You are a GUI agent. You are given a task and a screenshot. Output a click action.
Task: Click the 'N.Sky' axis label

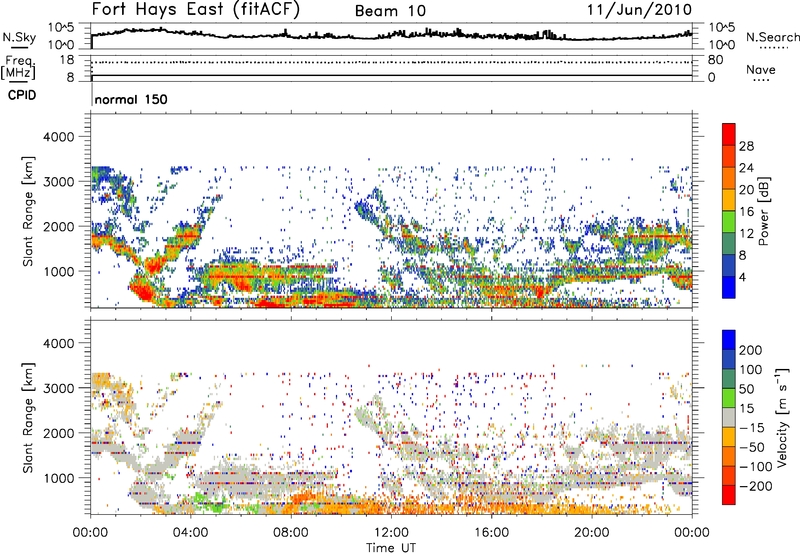click(x=19, y=37)
